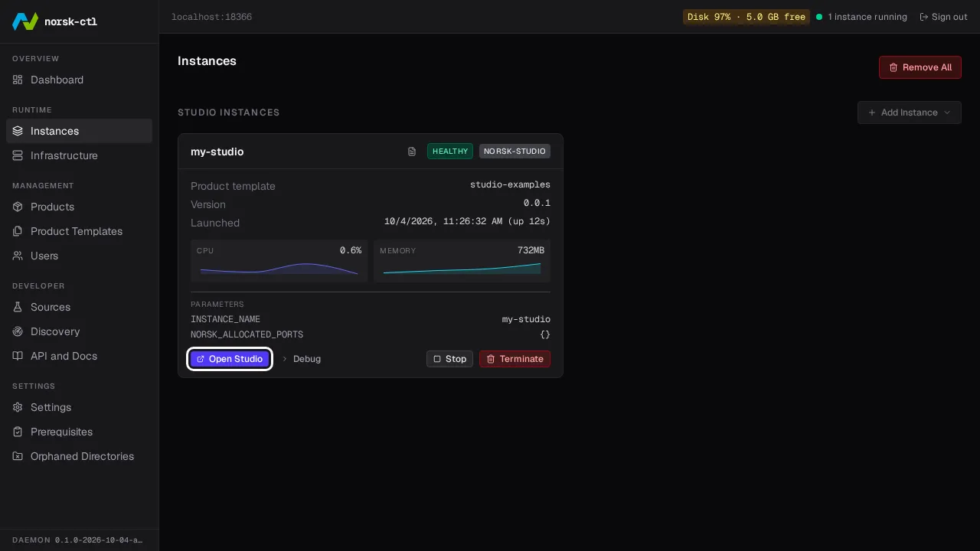Click the launched timestamp value

click(x=467, y=222)
